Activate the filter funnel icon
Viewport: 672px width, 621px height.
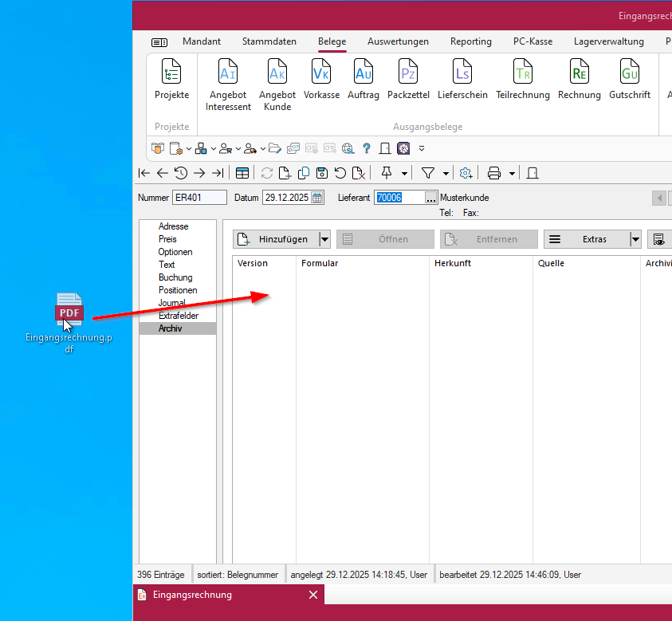429,172
